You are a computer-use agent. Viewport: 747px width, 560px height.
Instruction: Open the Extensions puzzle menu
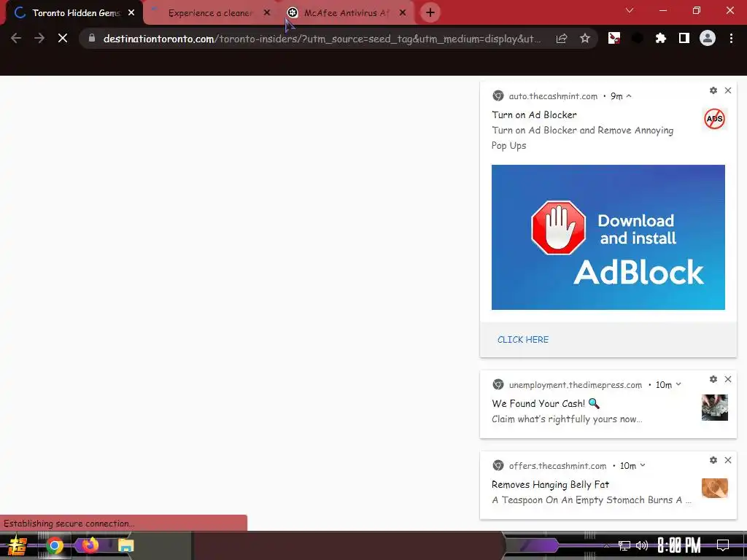(x=660, y=39)
